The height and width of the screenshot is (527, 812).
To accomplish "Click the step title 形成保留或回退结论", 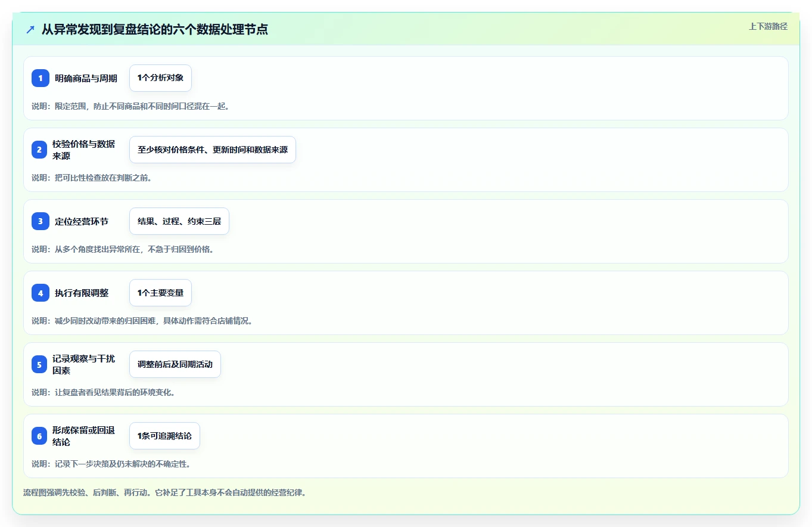I will click(x=84, y=436).
